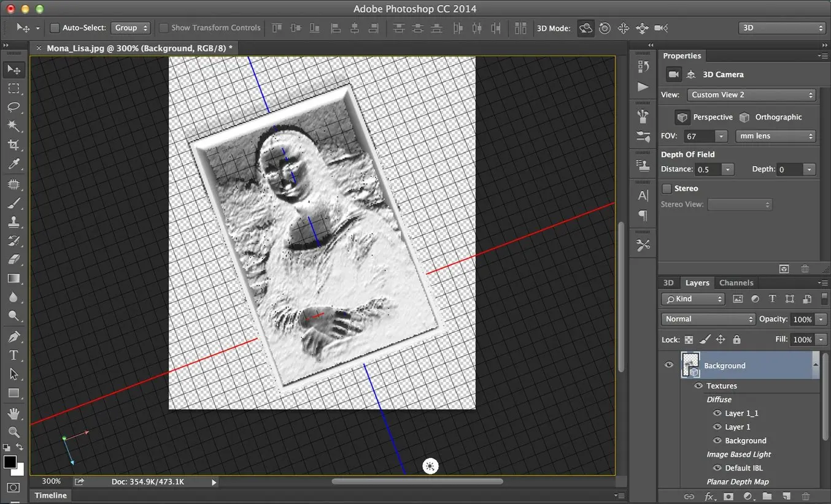Create a new layer with the footer icon
This screenshot has height=504, width=831.
(x=787, y=497)
